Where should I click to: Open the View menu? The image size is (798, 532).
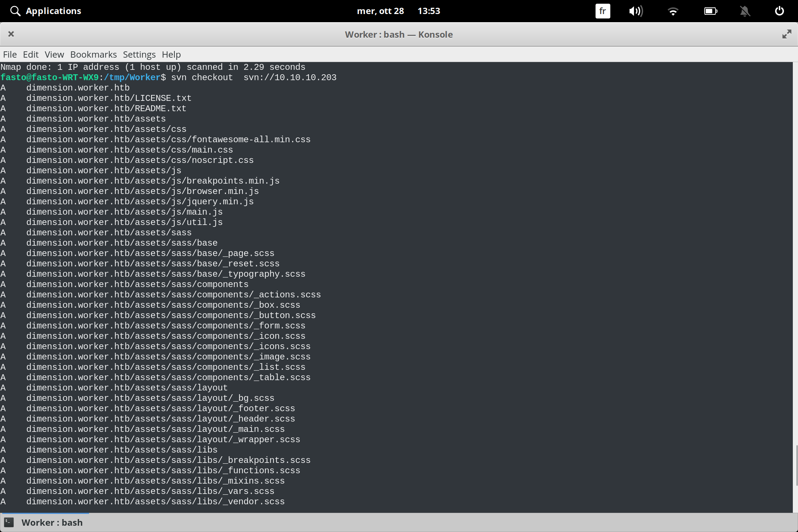(x=54, y=54)
